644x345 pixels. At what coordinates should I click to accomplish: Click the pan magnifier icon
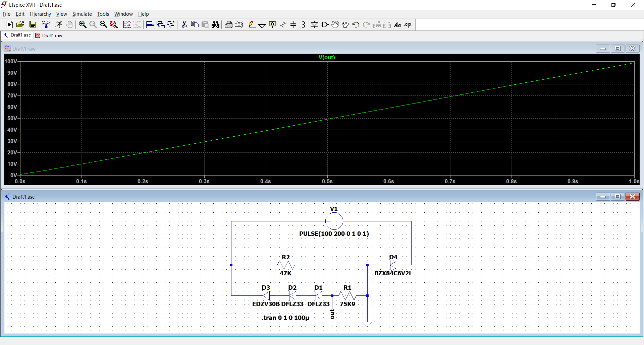[x=93, y=24]
